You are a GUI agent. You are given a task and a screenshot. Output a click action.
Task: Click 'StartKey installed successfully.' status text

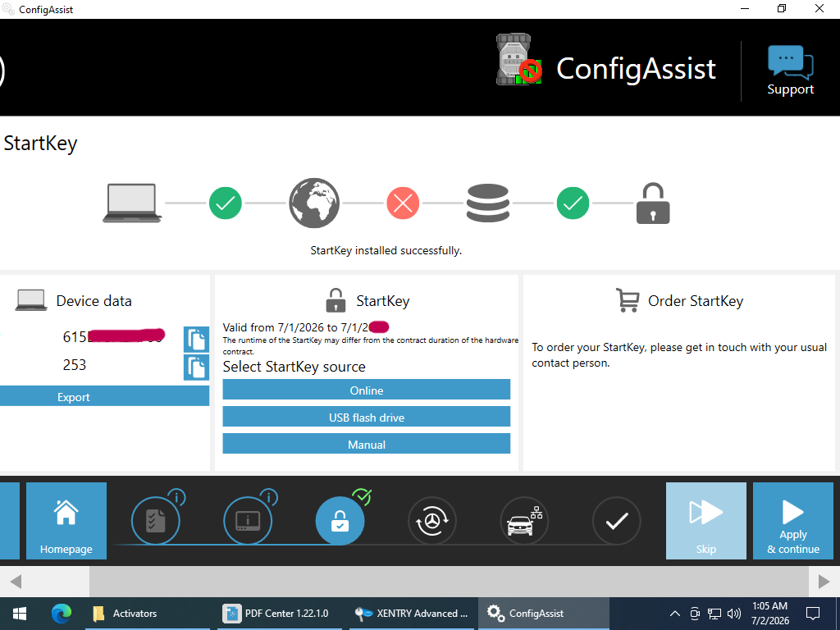386,250
